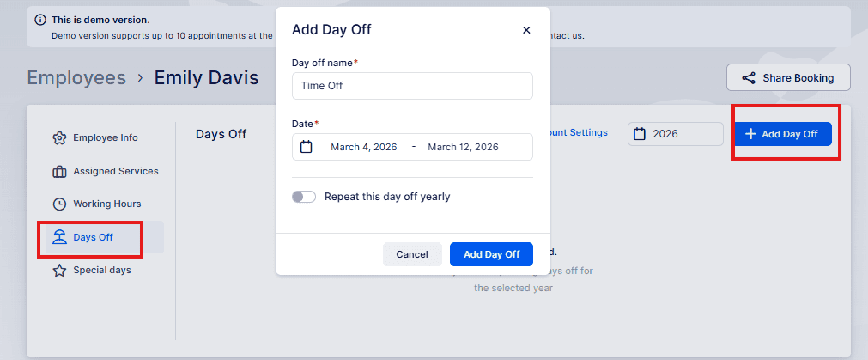Click the briefcase icon for Assigned Services
This screenshot has height=360, width=868.
tap(59, 172)
